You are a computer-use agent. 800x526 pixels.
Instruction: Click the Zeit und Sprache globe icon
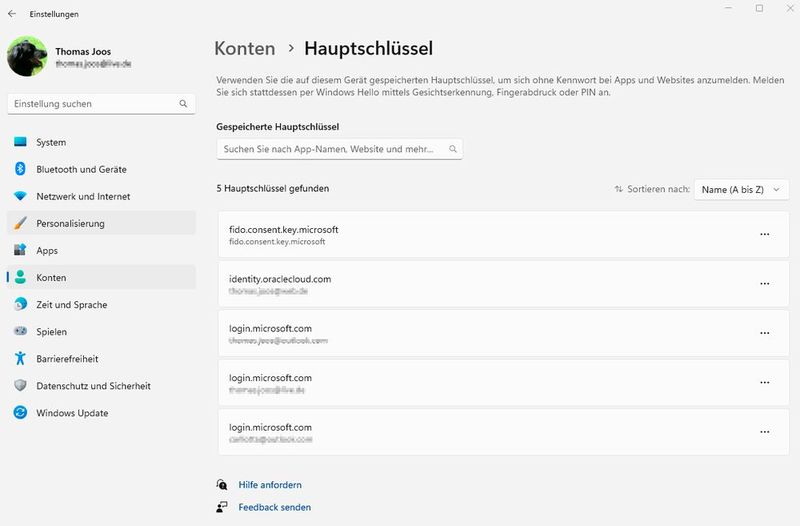click(x=20, y=304)
